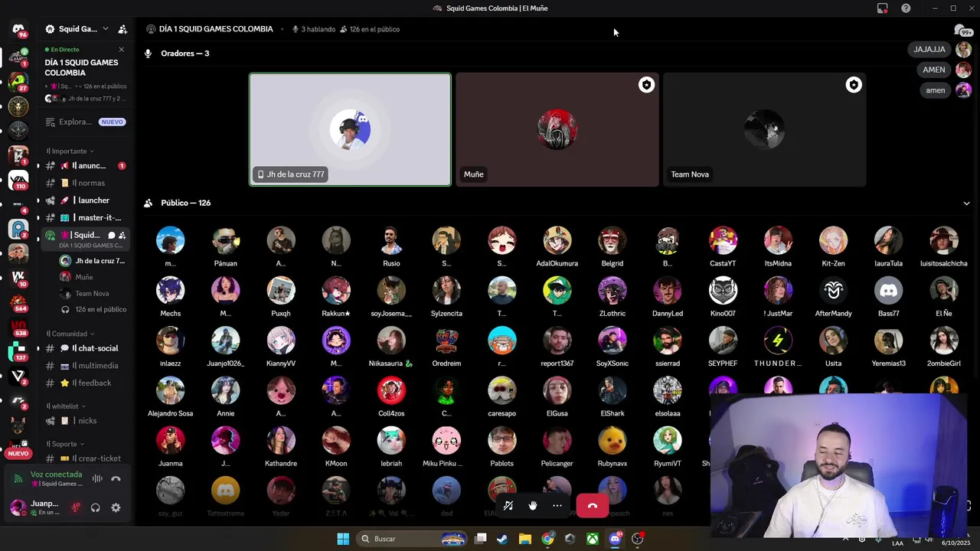Disconnect from voice using sidebar hang-up icon

(x=116, y=479)
